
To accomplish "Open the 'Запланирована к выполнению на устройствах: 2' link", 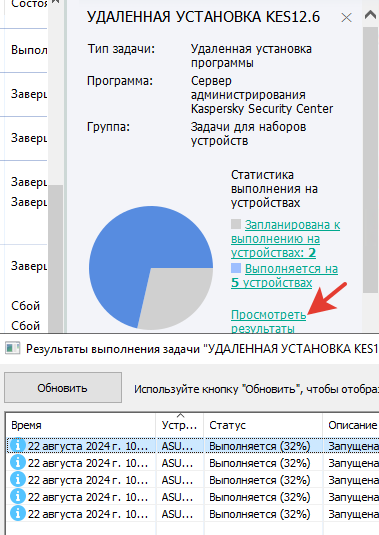I will [286, 238].
